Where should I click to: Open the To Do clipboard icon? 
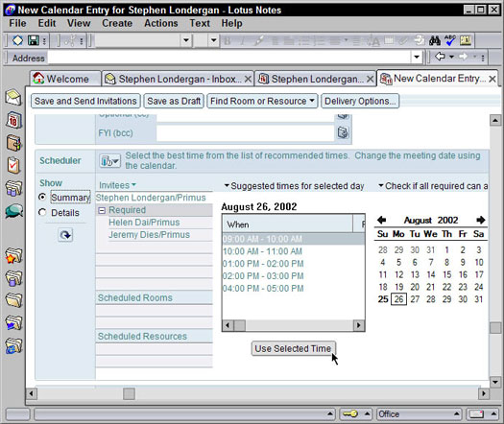point(13,165)
